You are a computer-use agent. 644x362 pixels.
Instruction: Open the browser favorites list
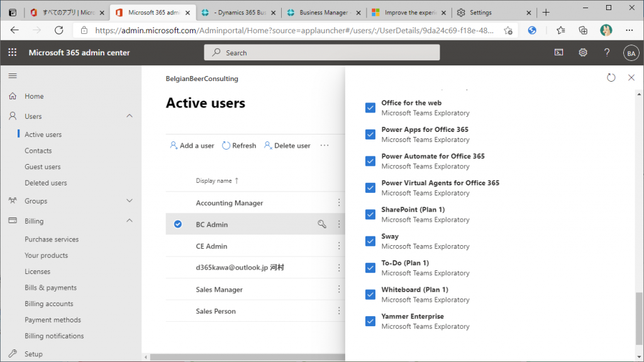pyautogui.click(x=560, y=30)
